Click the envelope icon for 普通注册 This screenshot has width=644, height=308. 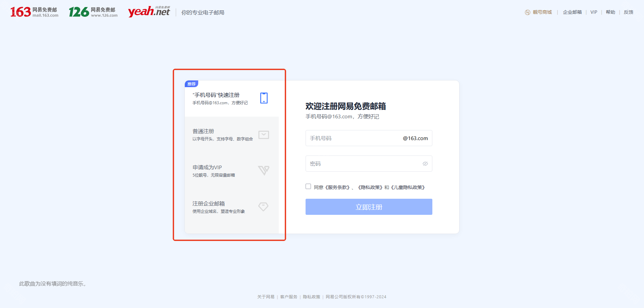264,135
